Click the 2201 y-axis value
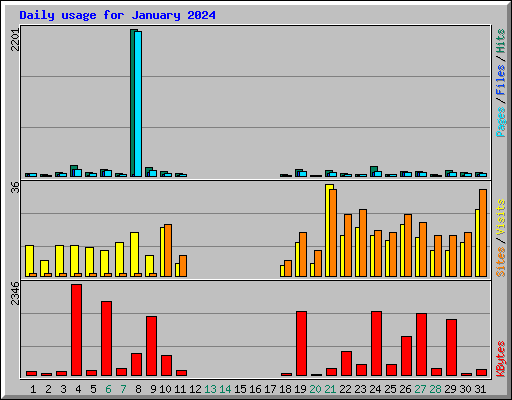This screenshot has height=400, width=512. [x=15, y=40]
